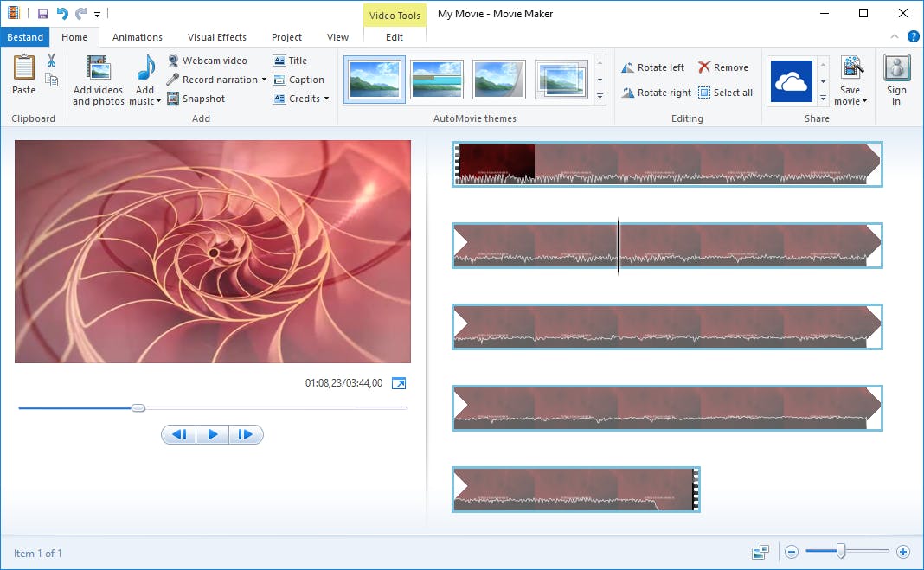The width and height of the screenshot is (924, 570).
Task: Rotate the clip left
Action: (x=653, y=67)
